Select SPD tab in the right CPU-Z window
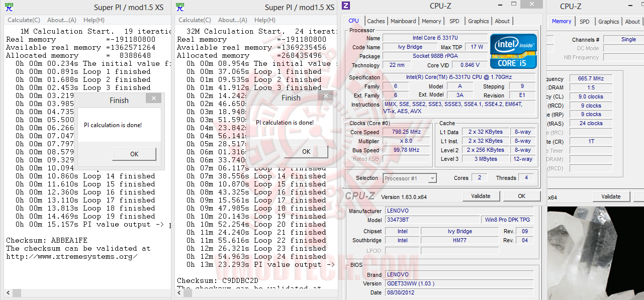The height and width of the screenshot is (300, 644). [x=585, y=22]
